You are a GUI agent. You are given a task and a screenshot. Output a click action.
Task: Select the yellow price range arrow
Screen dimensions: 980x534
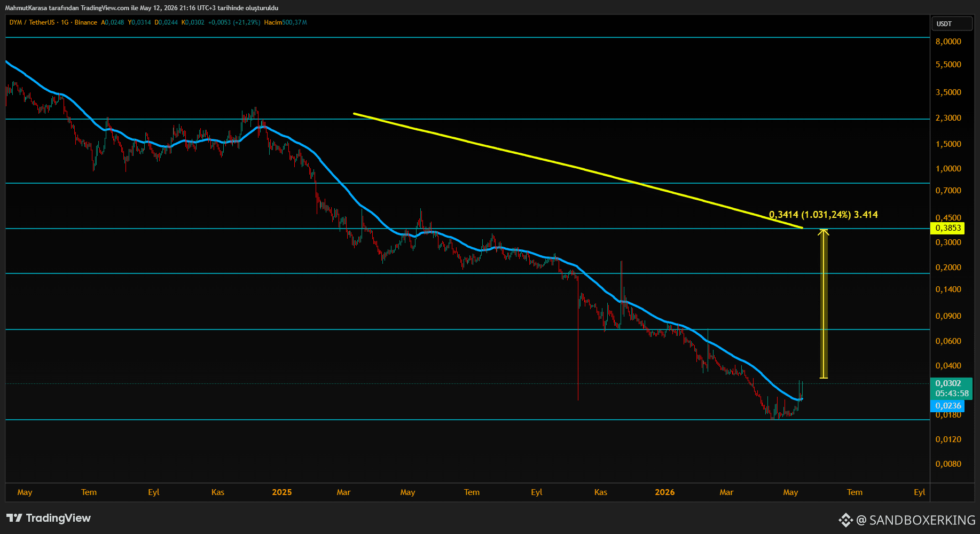[824, 304]
